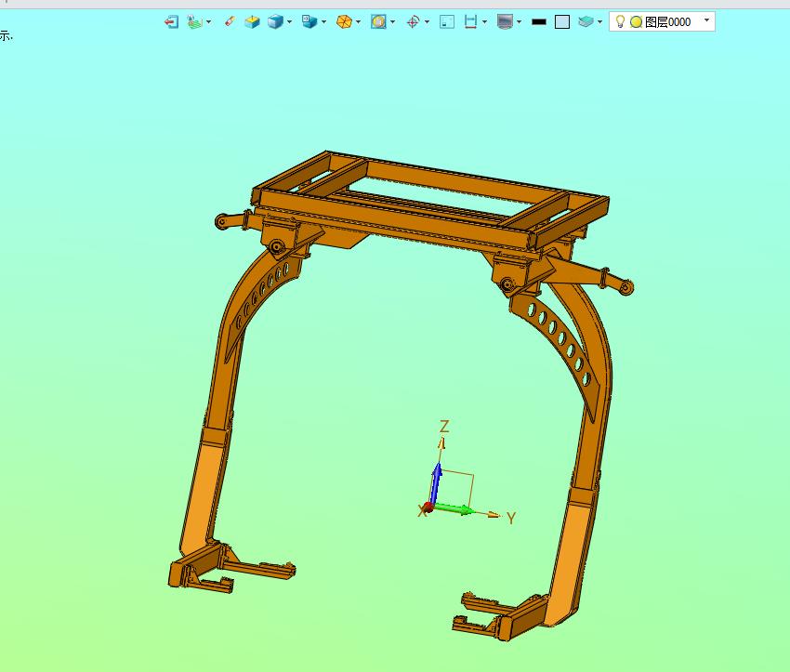The width and height of the screenshot is (790, 672).
Task: Click the Z axis label
Action: (x=444, y=427)
